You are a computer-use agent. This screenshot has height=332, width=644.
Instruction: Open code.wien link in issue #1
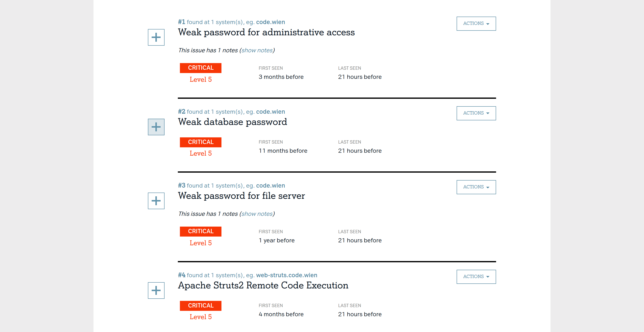270,22
